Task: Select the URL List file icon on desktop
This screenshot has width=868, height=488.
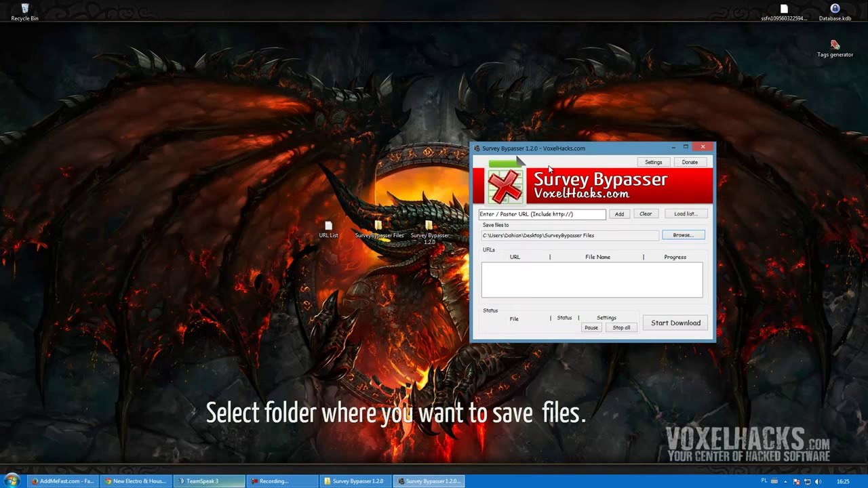Action: click(328, 230)
